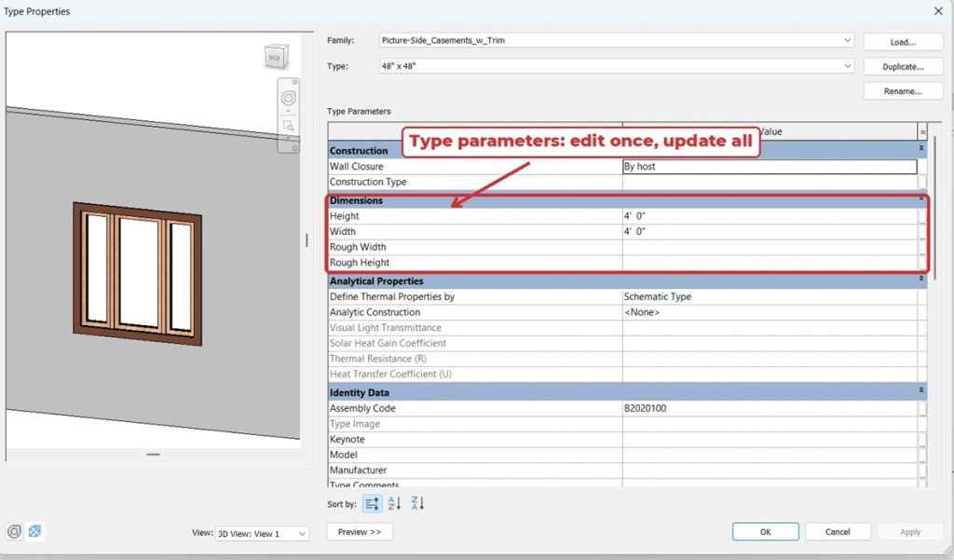Image resolution: width=954 pixels, height=560 pixels.
Task: Select the Define Thermal Properties by label
Action: 392,296
